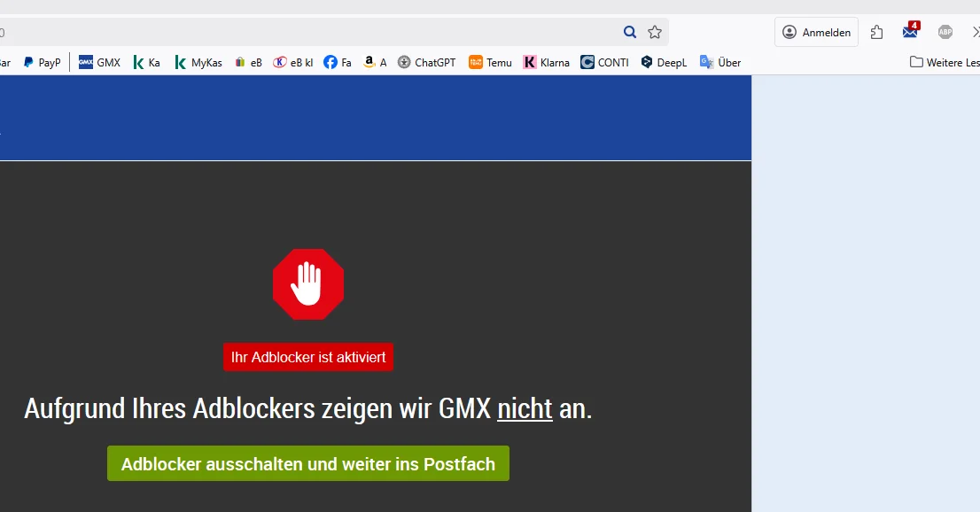Open the Über translate bookmark
The image size is (980, 512).
coord(720,63)
